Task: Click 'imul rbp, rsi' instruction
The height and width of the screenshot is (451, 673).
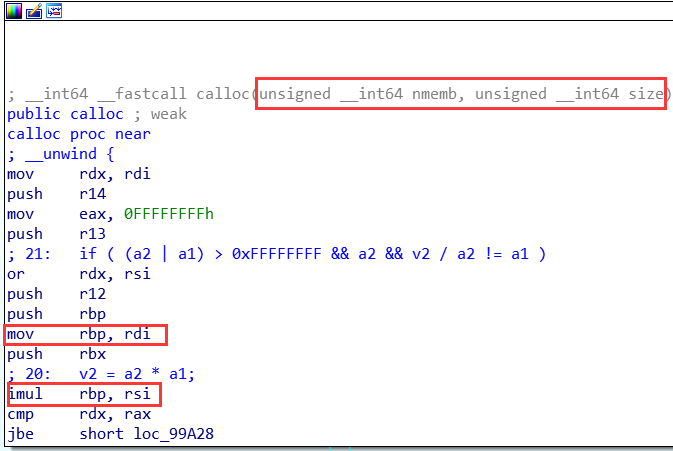Action: (x=79, y=394)
